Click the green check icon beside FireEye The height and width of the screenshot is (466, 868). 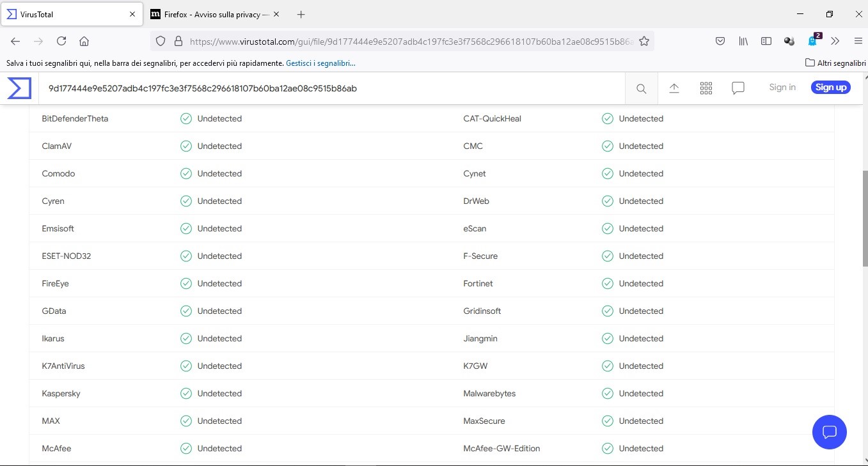click(x=186, y=284)
